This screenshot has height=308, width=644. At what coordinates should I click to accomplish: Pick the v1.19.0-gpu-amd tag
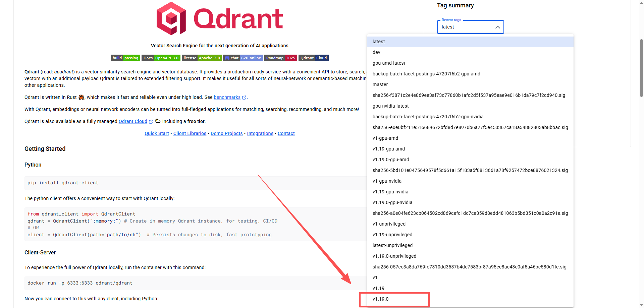pyautogui.click(x=470, y=160)
